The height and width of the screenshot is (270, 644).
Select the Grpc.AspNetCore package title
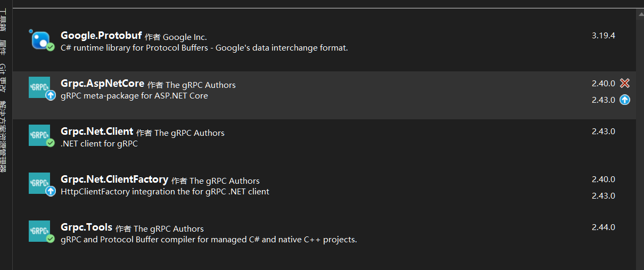(x=102, y=84)
